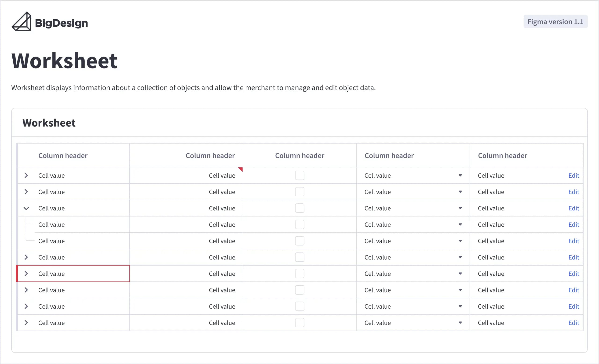Open the dropdown caret in the sixth row
Screen dimensions: 599x364
pyautogui.click(x=460, y=257)
